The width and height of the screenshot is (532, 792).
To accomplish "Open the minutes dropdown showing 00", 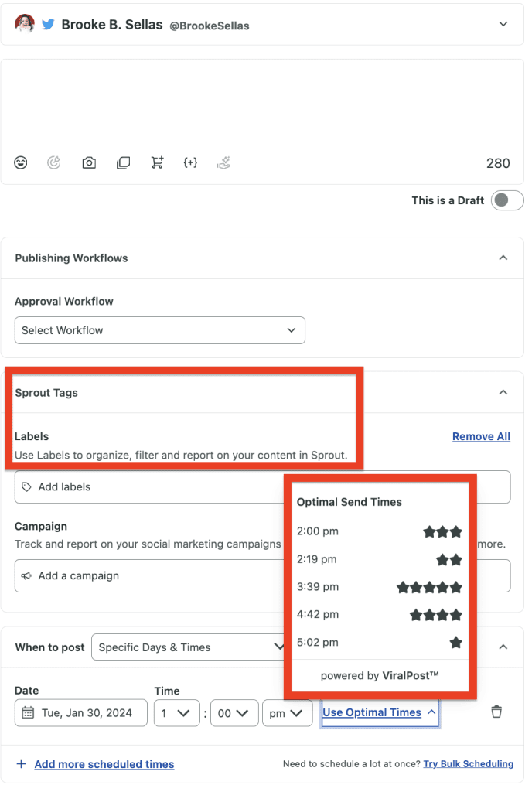I will 234,712.
